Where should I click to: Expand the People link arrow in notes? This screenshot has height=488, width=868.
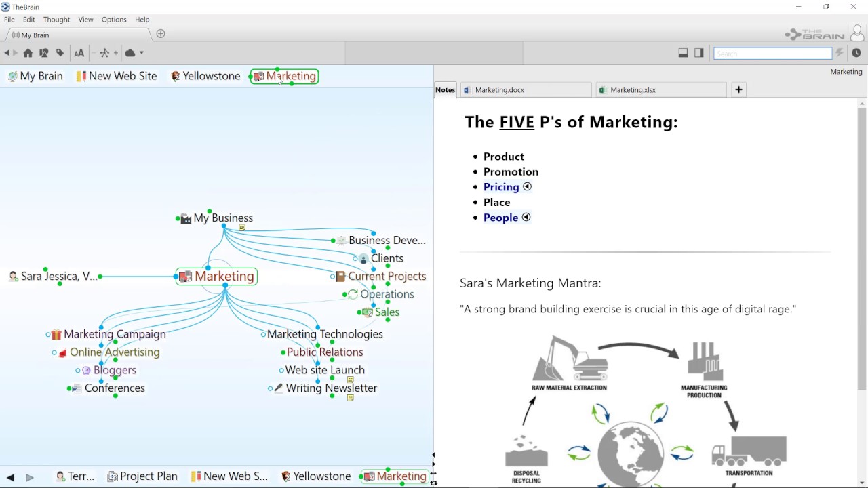pos(526,218)
